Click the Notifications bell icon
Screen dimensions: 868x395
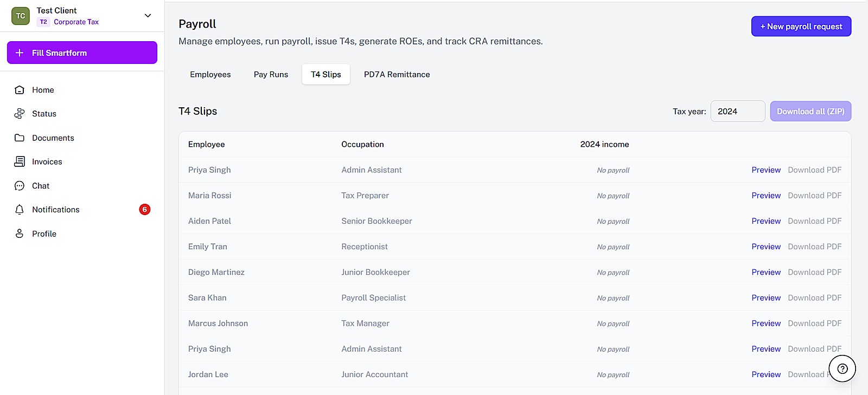point(20,210)
